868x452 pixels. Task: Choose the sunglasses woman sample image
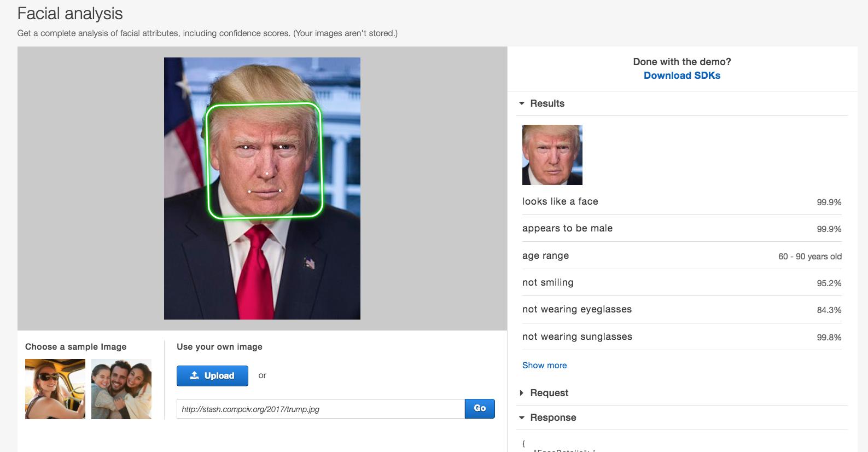tap(55, 389)
